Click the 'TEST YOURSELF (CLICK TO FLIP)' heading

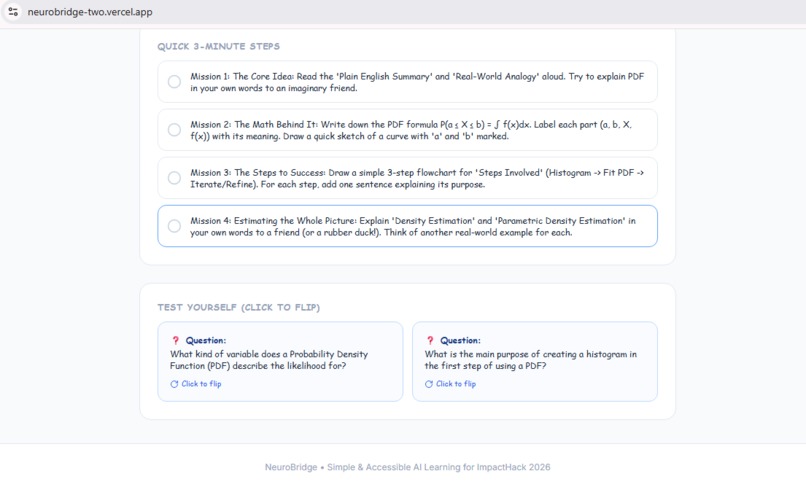(x=239, y=308)
